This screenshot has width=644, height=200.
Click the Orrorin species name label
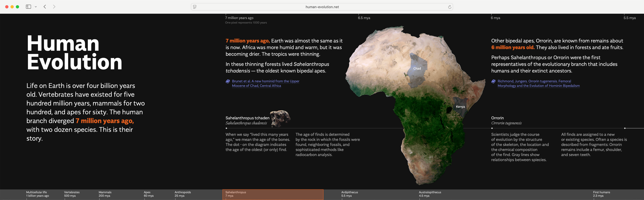497,118
